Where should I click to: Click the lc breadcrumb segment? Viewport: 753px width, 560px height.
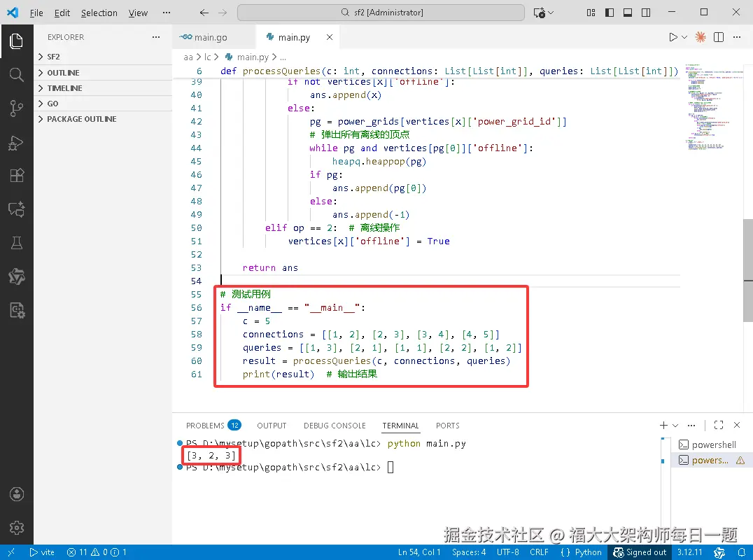tap(207, 57)
